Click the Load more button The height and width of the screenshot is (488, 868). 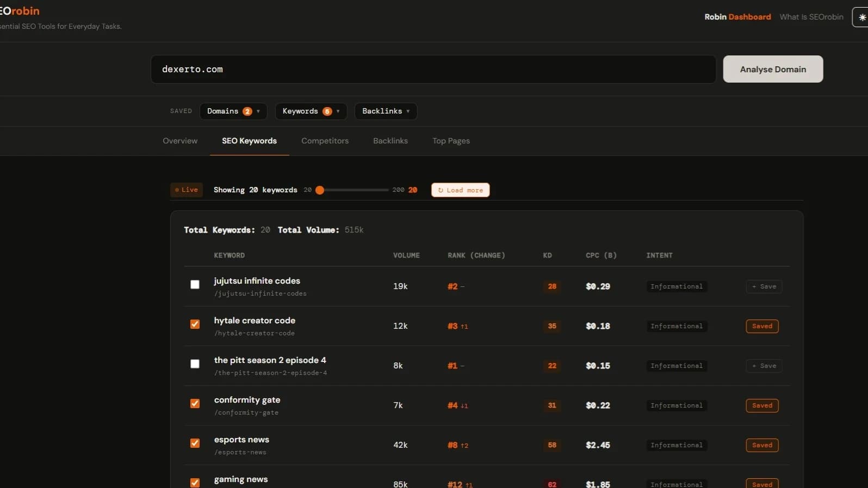pos(460,190)
